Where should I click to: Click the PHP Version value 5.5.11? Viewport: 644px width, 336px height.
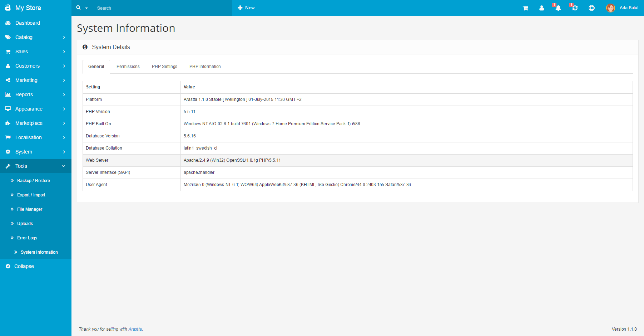point(189,112)
